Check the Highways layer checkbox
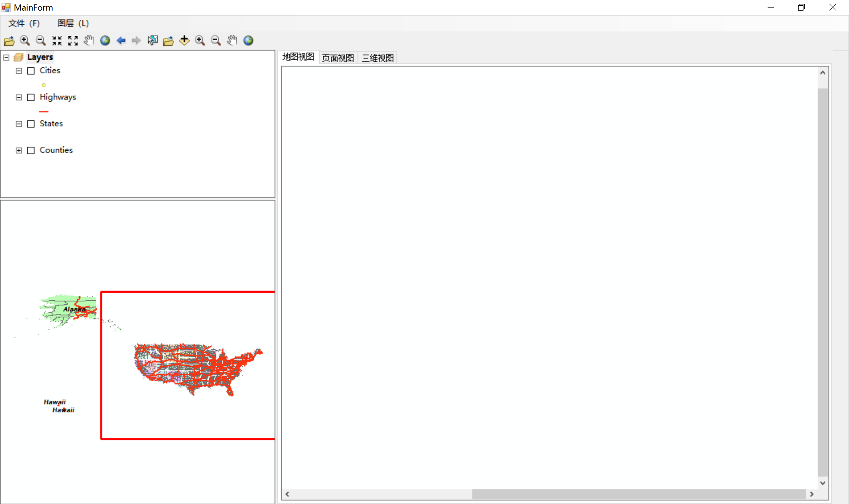849x504 pixels. click(x=31, y=97)
